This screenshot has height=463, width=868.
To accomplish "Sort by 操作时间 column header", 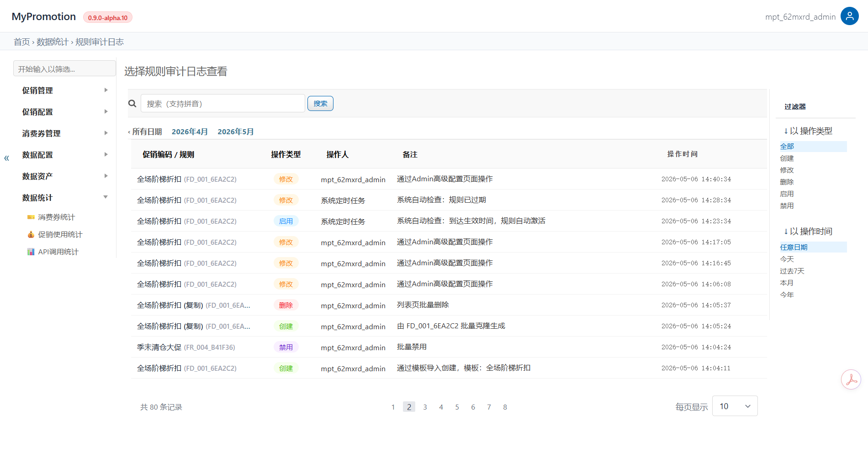I will (x=683, y=154).
